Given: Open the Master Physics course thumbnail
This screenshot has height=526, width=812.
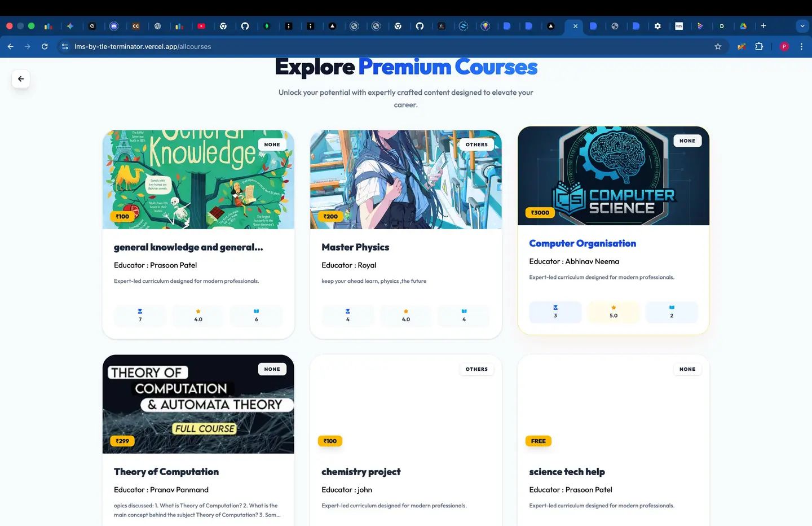Looking at the screenshot, I should point(406,179).
